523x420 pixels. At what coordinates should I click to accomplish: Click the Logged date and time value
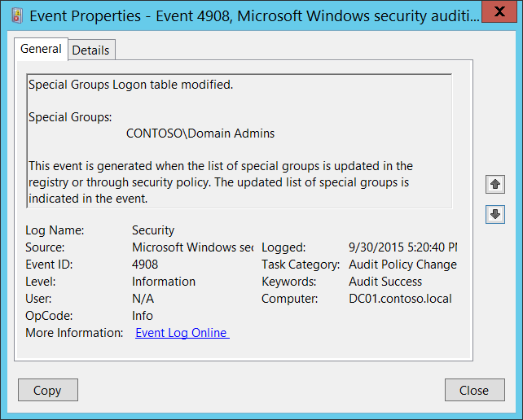(x=402, y=247)
